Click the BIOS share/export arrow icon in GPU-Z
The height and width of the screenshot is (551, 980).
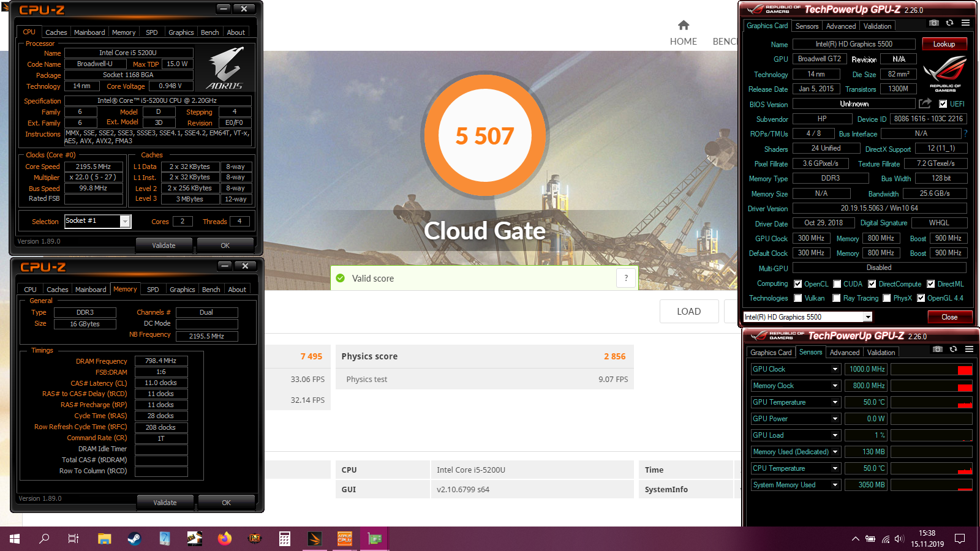[x=925, y=103]
